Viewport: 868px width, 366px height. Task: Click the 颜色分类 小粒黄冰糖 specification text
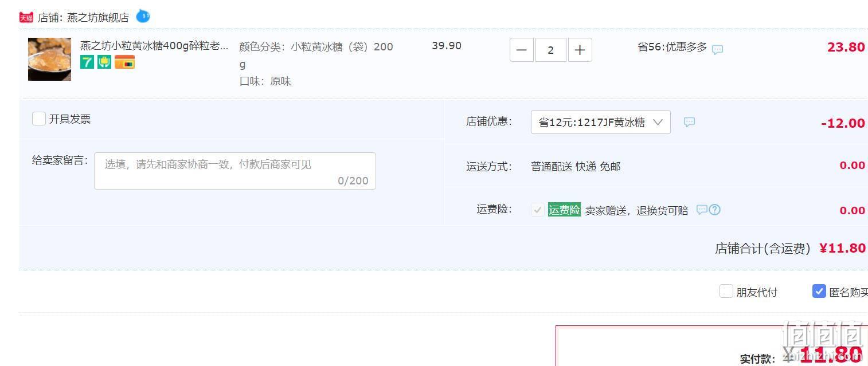point(316,55)
